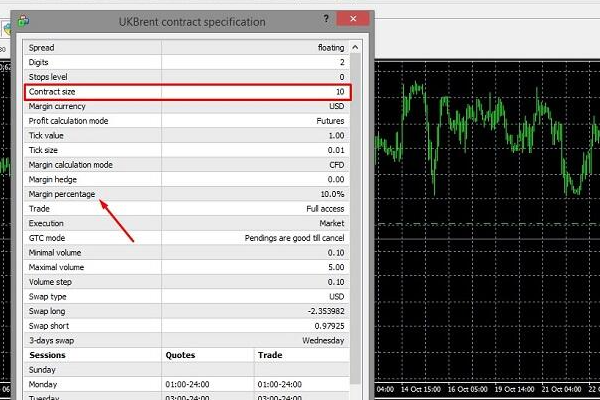This screenshot has width=600, height=400.
Task: Select the Swap long row
Action: click(x=187, y=311)
